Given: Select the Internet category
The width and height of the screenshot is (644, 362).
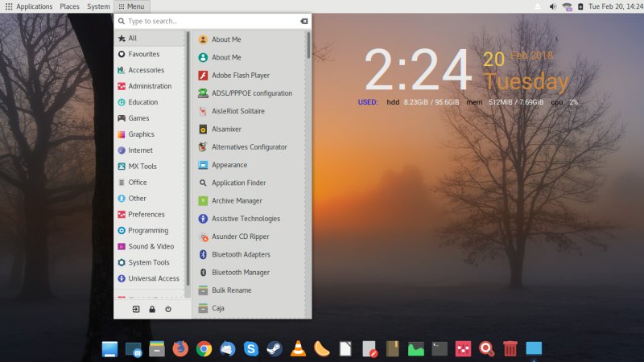Looking at the screenshot, I should (x=140, y=150).
